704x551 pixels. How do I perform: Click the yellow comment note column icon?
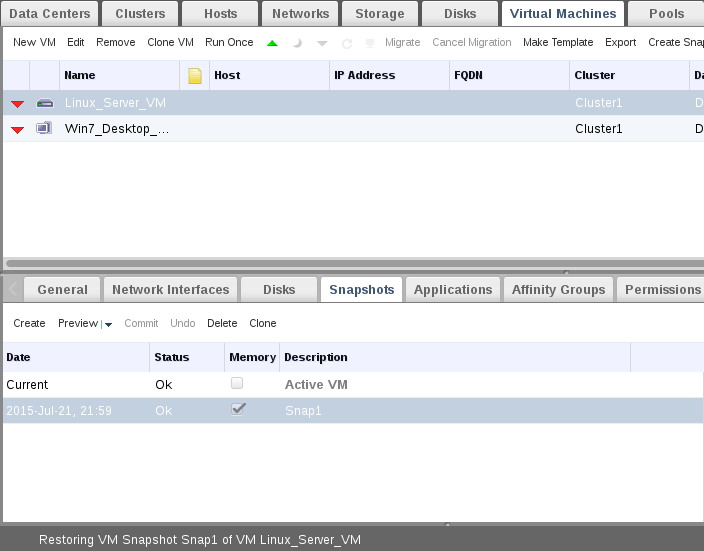[195, 75]
